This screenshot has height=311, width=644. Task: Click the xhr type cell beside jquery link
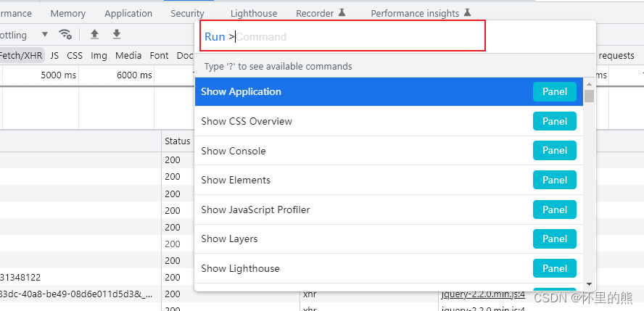pyautogui.click(x=310, y=294)
